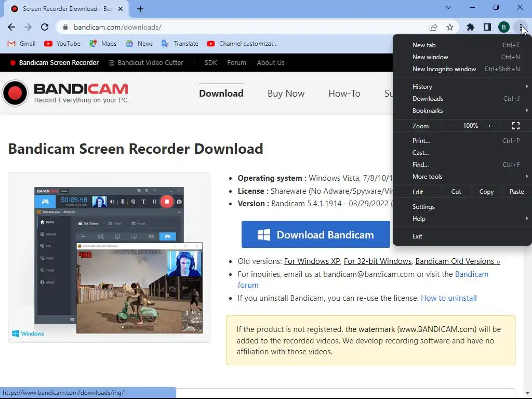Screen dimensions: 532x399
Task: Open Maps bookmark
Action: coord(103,44)
